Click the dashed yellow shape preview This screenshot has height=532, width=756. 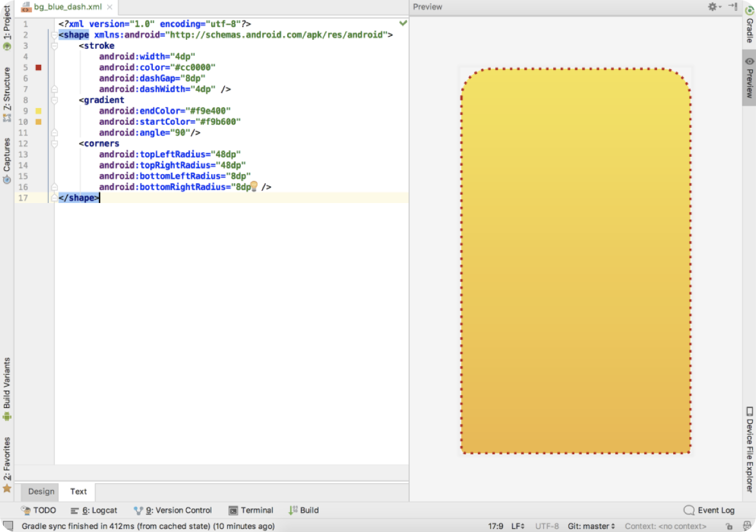click(576, 261)
